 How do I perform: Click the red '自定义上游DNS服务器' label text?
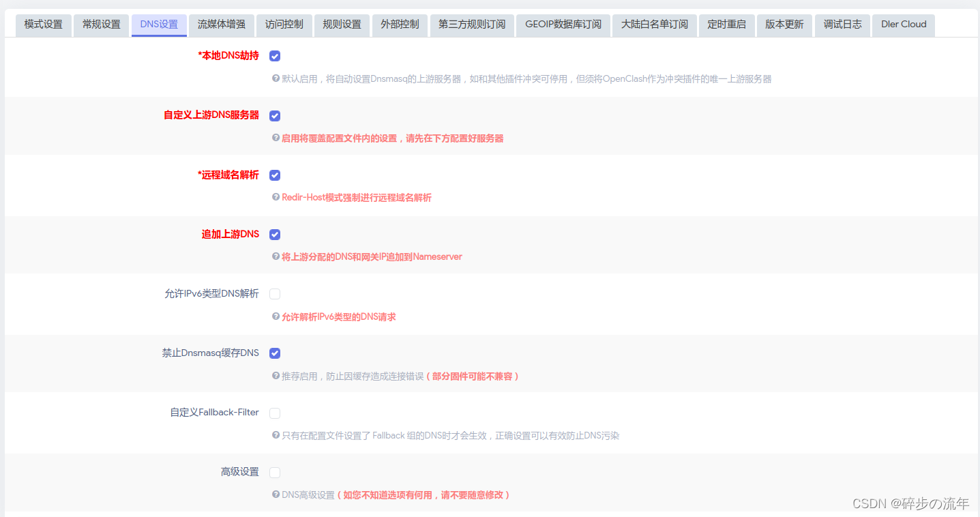211,115
